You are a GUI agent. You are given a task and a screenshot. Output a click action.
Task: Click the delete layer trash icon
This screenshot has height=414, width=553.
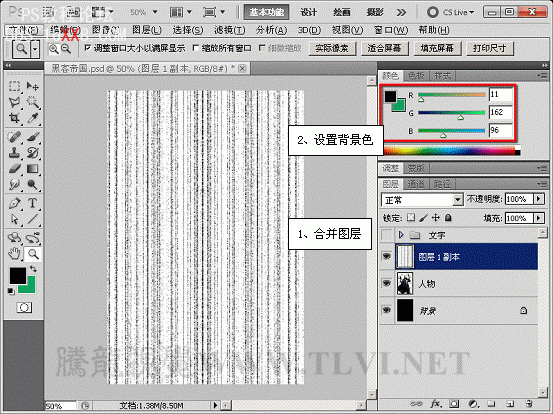[528, 403]
